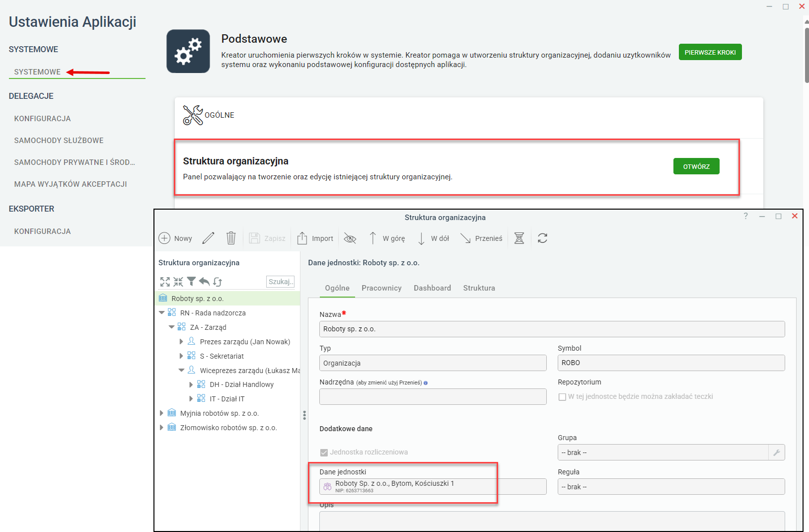The width and height of the screenshot is (809, 532).
Task: Collapse the ZA - Zarząd node
Action: point(171,327)
